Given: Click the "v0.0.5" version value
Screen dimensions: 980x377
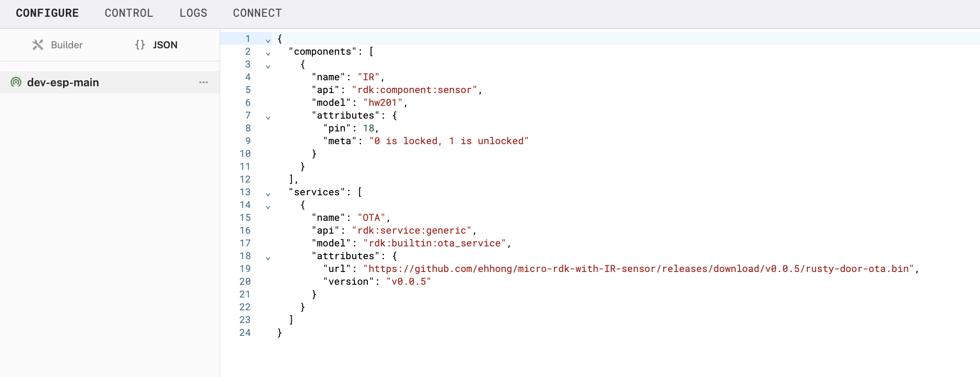Looking at the screenshot, I should point(409,282).
